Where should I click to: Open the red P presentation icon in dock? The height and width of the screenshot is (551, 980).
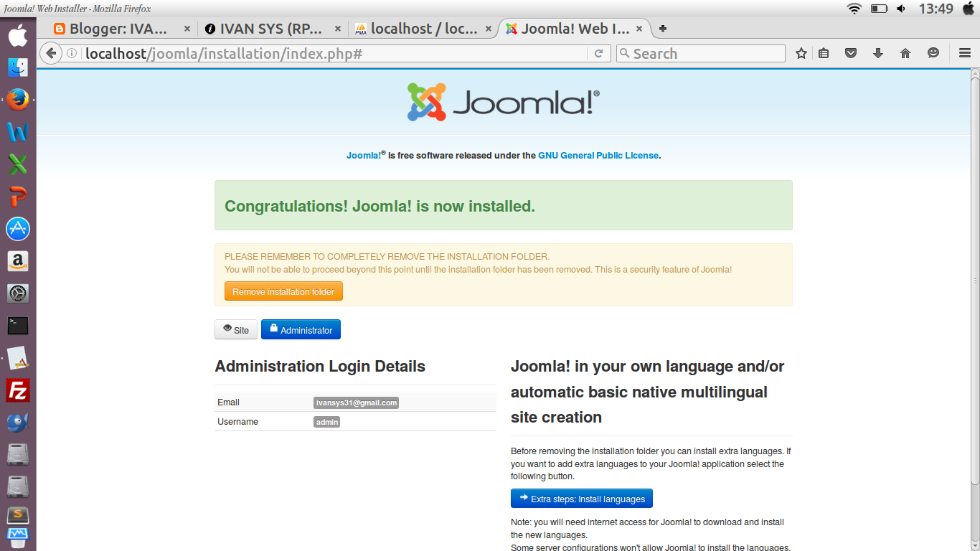18,197
